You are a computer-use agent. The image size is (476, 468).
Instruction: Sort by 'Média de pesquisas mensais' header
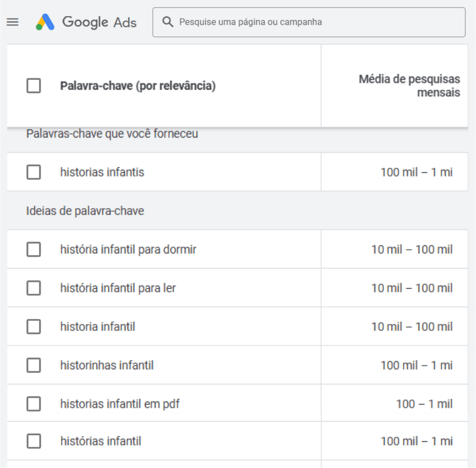(409, 86)
